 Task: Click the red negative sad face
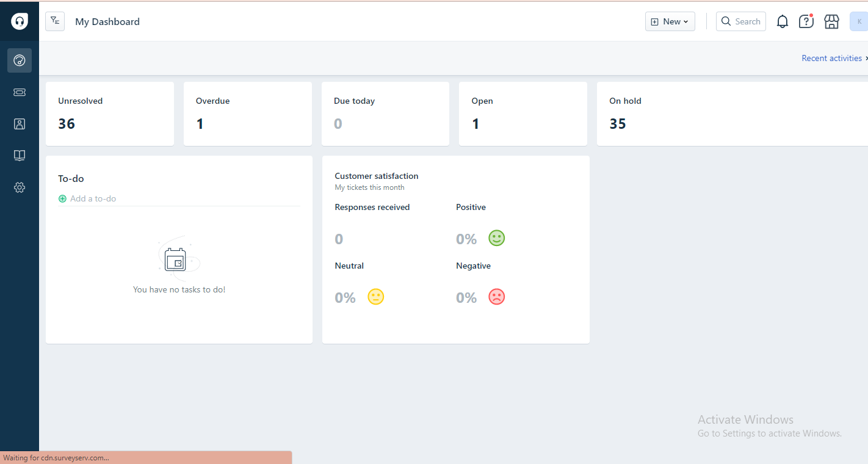(x=497, y=297)
